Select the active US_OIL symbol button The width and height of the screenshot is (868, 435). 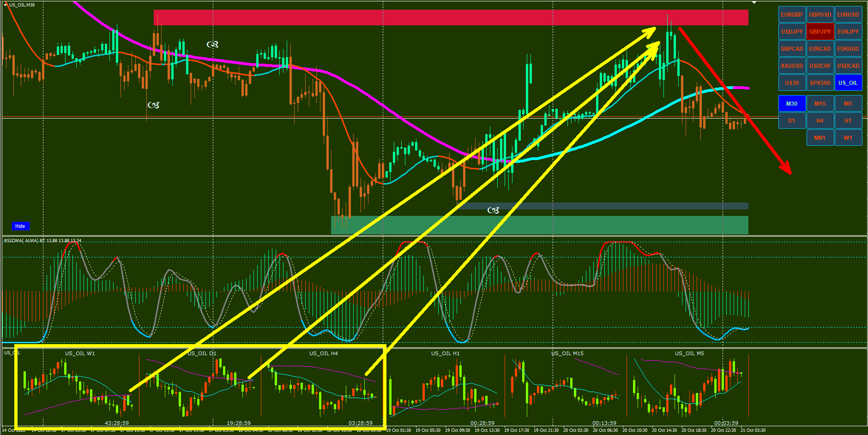[x=848, y=83]
